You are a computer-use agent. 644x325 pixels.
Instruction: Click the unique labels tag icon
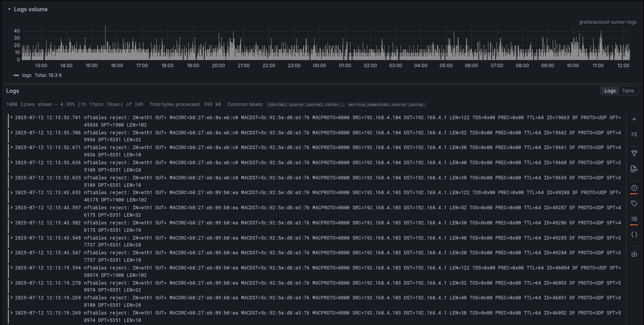click(x=634, y=203)
